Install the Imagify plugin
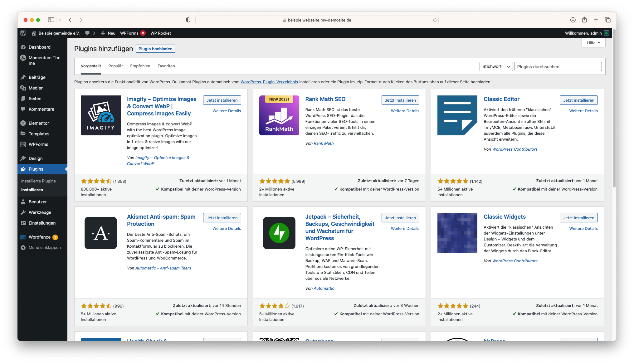Screen dimensions: 634x364 (x=222, y=100)
